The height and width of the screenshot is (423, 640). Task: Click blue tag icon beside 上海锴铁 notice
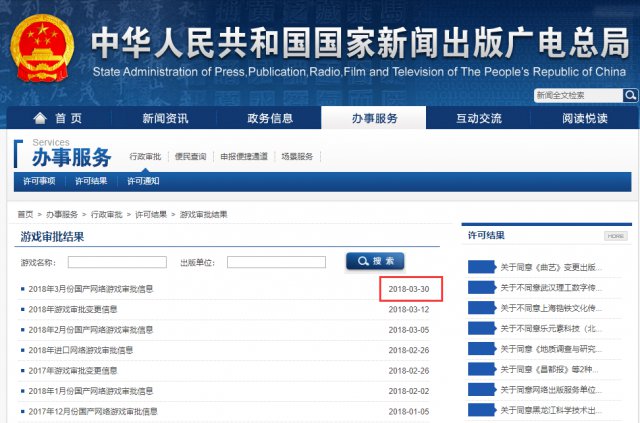tap(482, 308)
